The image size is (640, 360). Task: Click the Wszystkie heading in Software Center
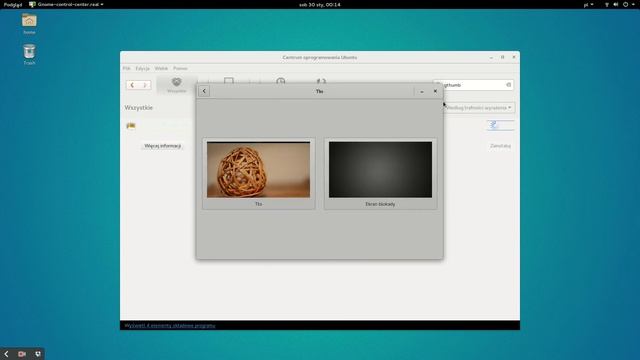point(139,108)
